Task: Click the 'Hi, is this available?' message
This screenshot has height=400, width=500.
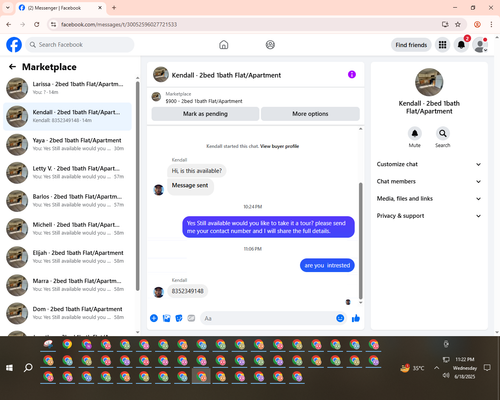Action: click(197, 171)
